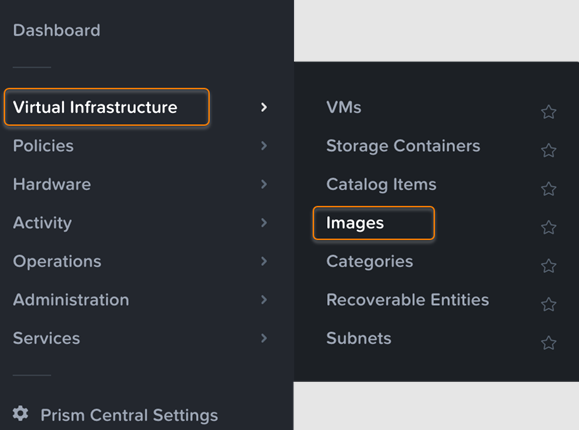579x430 pixels.
Task: Open the Images page
Action: pos(355,223)
